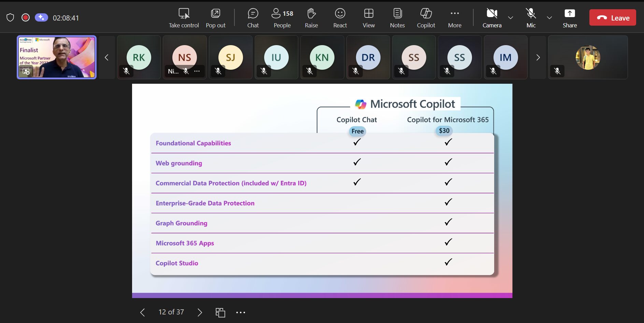This screenshot has width=644, height=323.
Task: Share your screen content
Action: 570,18
